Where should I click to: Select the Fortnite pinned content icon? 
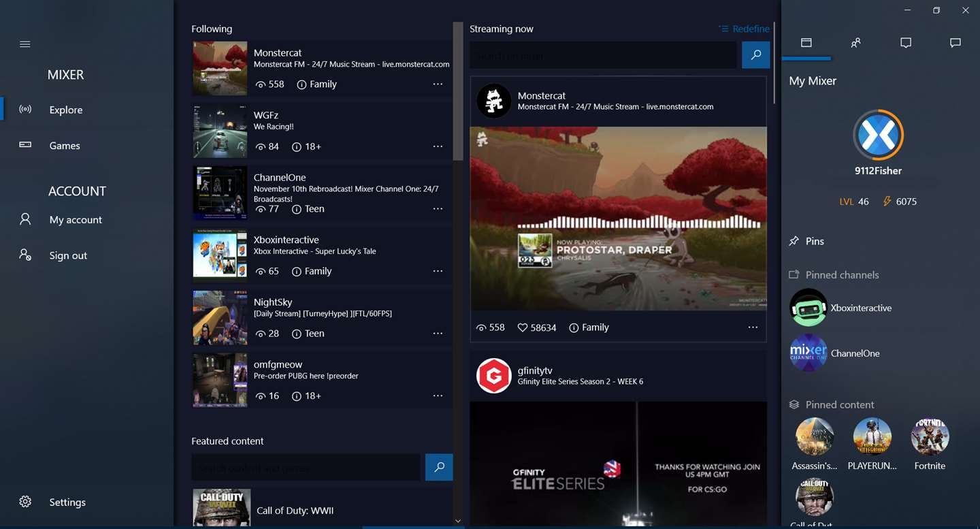pyautogui.click(x=930, y=436)
